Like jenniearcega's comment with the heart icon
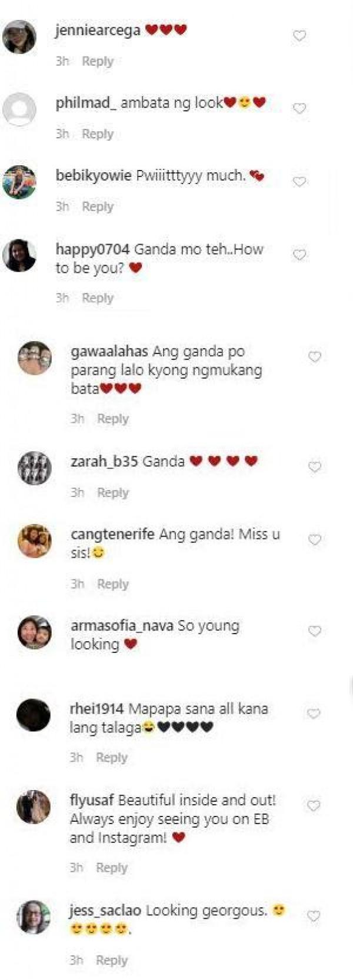 point(299,36)
